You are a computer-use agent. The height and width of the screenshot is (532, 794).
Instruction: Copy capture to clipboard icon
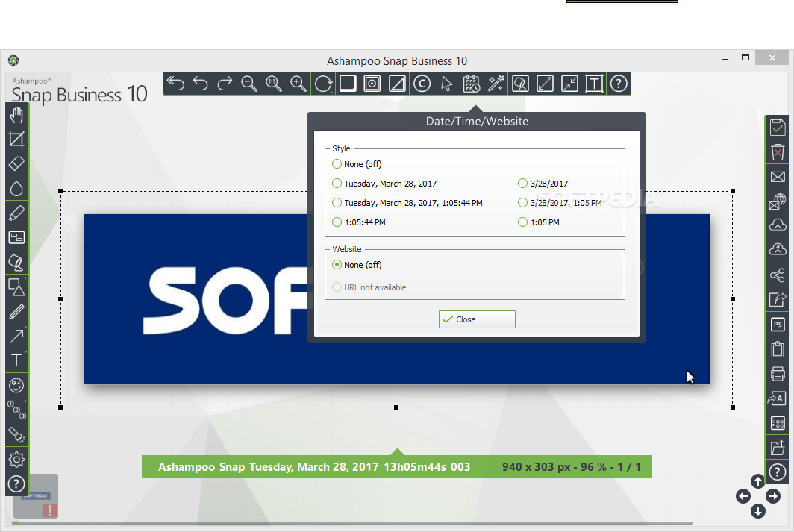tap(778, 349)
